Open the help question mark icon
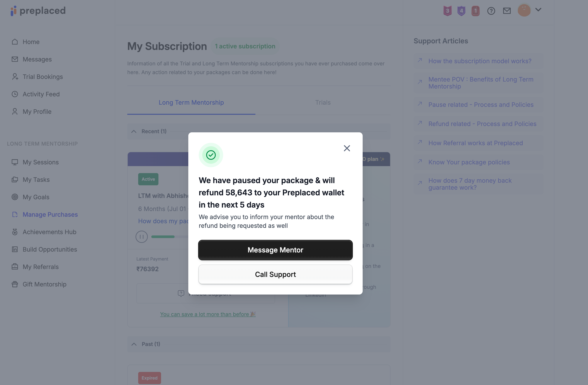The height and width of the screenshot is (385, 588). coord(491,11)
